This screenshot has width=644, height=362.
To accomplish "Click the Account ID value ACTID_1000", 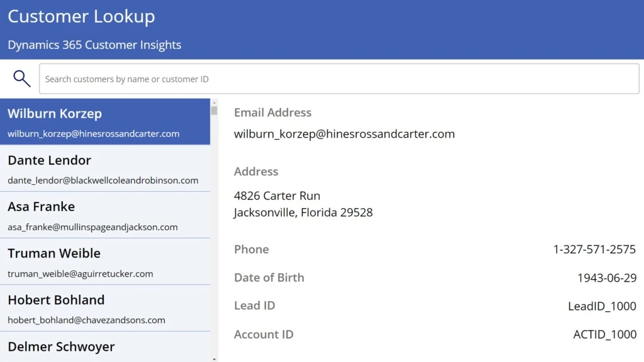I will coord(604,334).
